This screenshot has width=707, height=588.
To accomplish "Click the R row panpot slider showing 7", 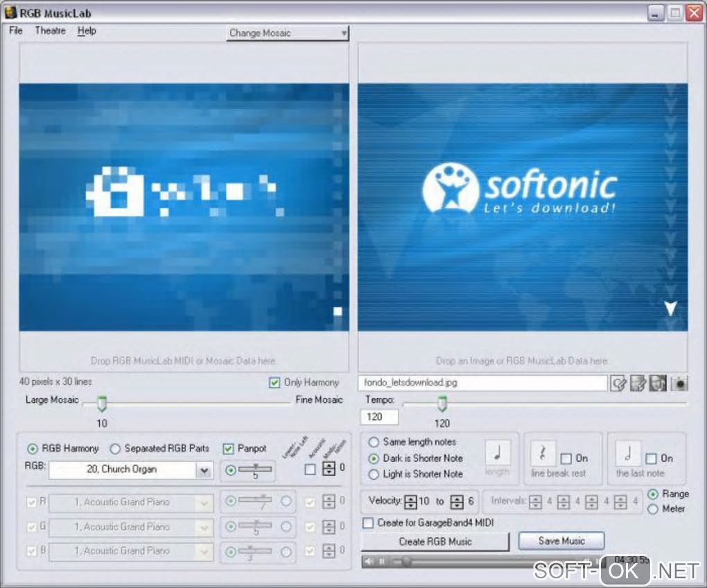I will (255, 500).
